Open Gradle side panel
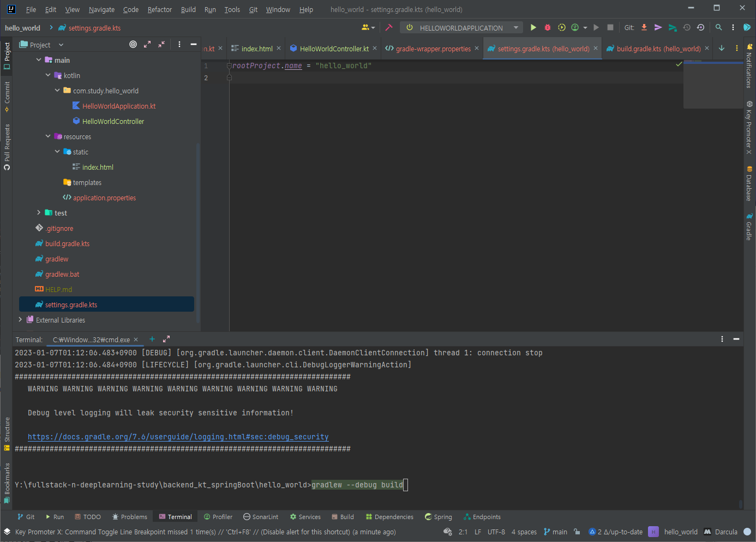The image size is (756, 542). point(749,227)
